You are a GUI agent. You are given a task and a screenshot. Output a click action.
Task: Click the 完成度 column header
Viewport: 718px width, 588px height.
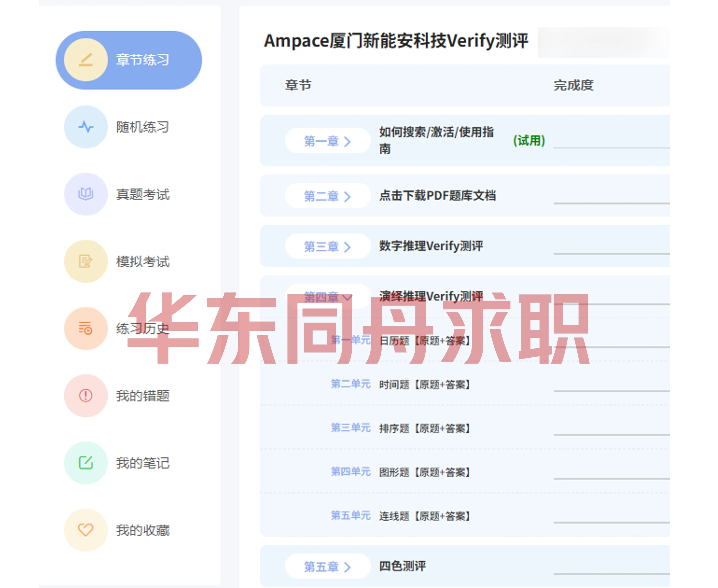(x=573, y=85)
